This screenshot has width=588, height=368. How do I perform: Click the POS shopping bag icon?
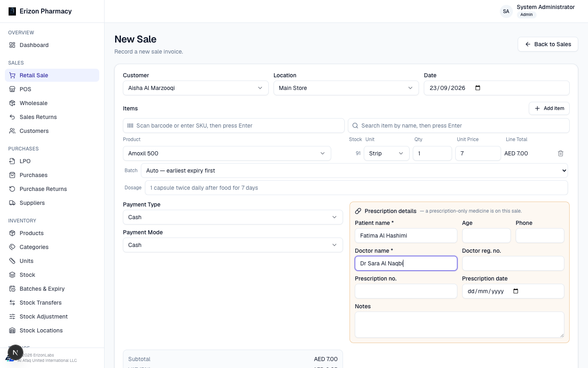click(12, 89)
